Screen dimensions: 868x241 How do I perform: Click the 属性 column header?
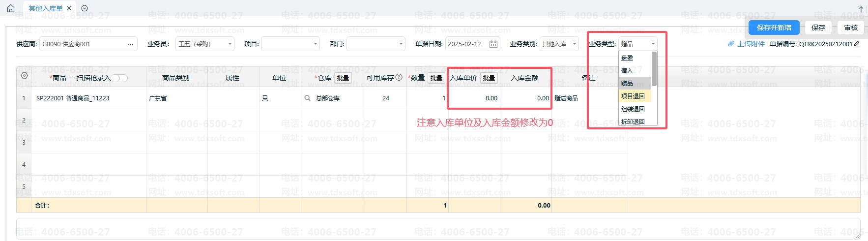(x=232, y=78)
